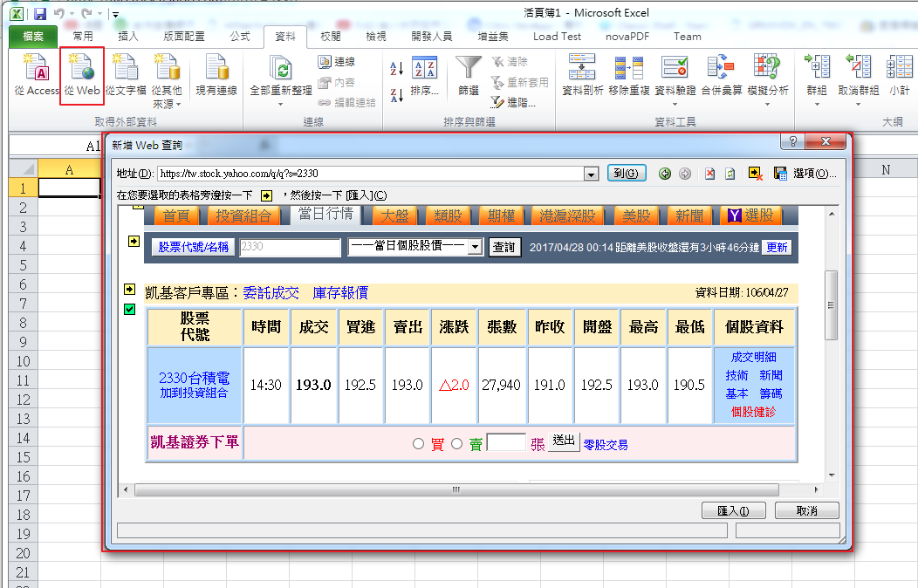Click the 從 Access import icon
The width and height of the screenshot is (918, 588).
point(37,74)
